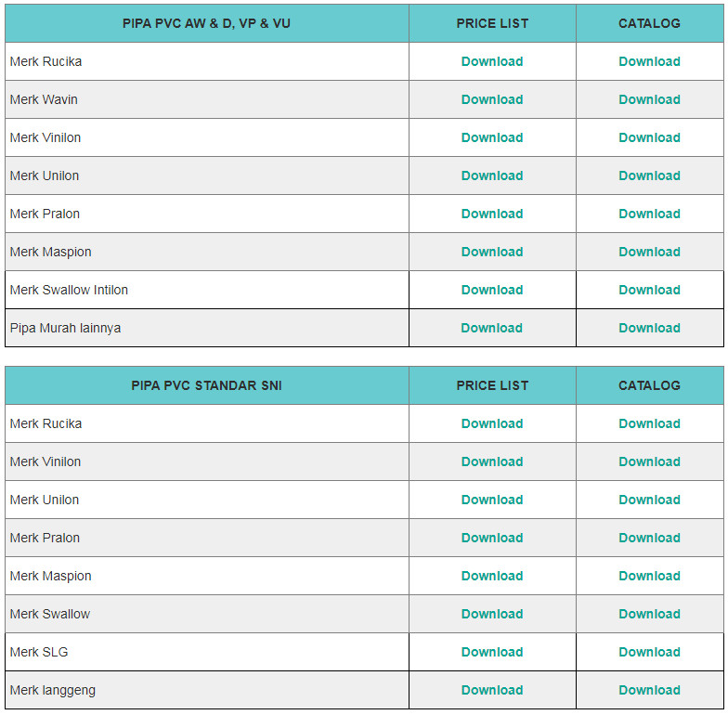Download Merk langgeng price list
The image size is (728, 715).
491,690
